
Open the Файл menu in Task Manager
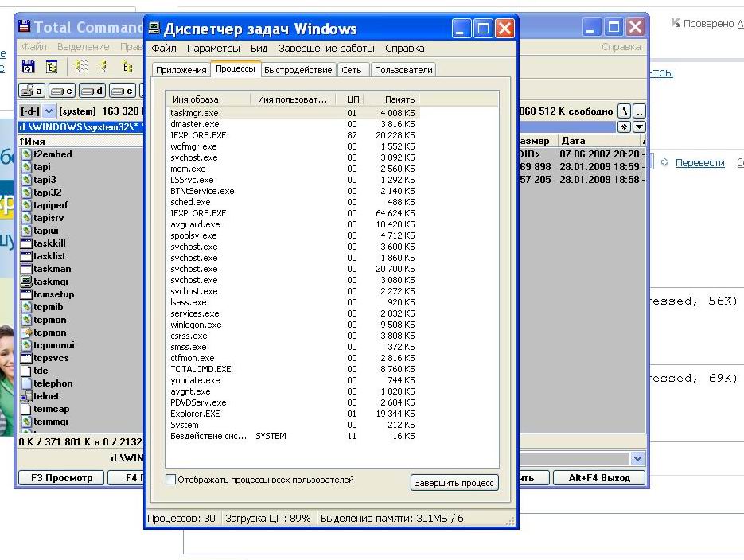tap(164, 49)
